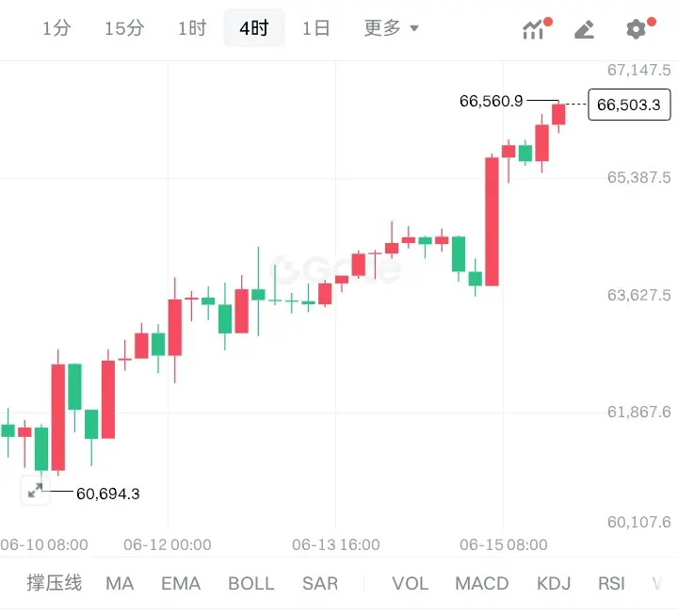
Task: Switch to 1时 timeframe
Action: click(192, 28)
